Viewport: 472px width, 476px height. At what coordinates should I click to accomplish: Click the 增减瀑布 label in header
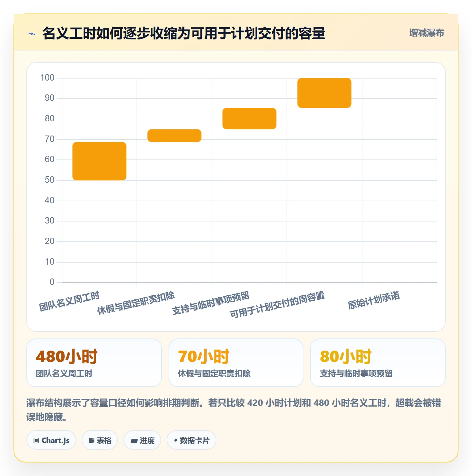click(x=426, y=33)
